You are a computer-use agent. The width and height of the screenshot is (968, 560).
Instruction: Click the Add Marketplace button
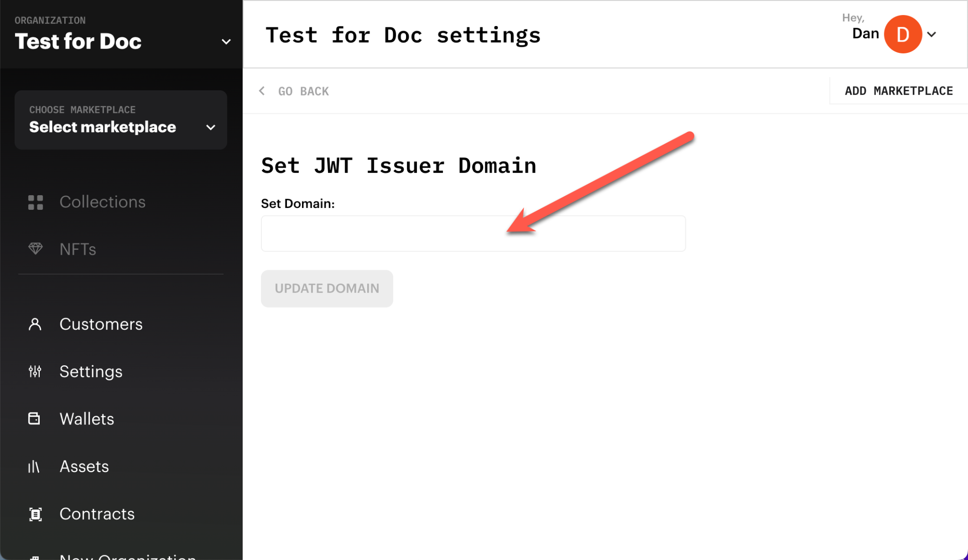(899, 91)
